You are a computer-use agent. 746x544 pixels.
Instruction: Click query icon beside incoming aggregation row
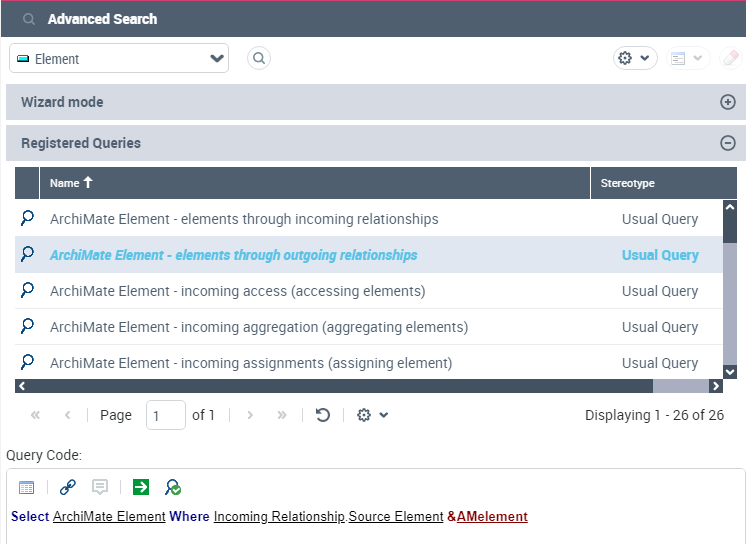[x=27, y=327]
